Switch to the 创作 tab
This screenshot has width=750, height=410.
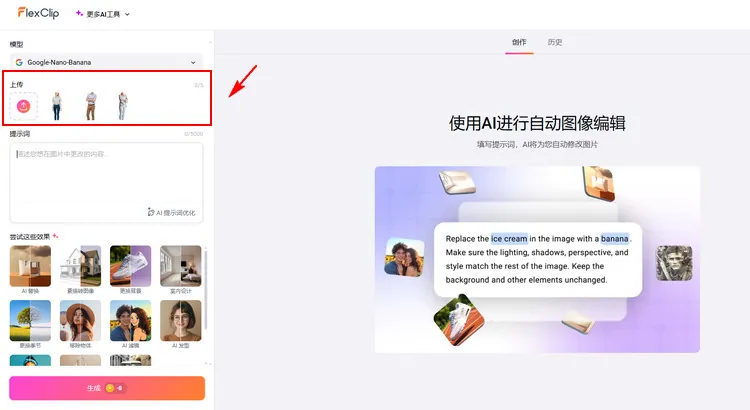519,42
